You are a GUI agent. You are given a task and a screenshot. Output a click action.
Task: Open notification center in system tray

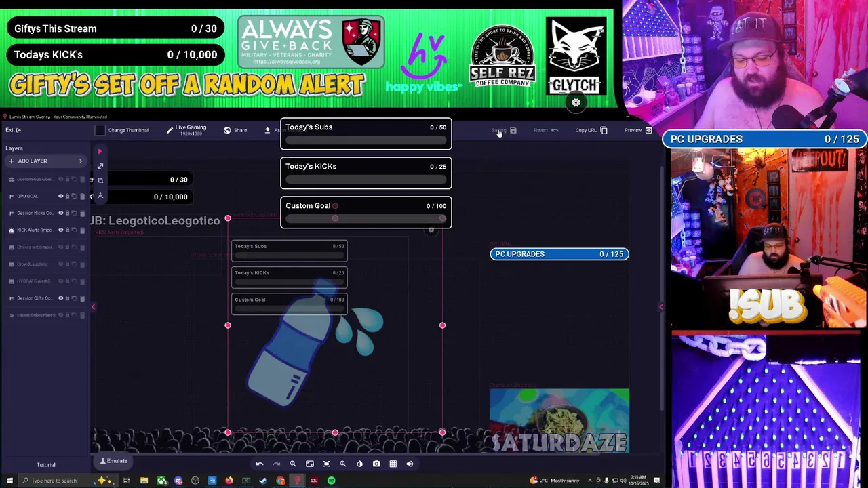(x=656, y=481)
